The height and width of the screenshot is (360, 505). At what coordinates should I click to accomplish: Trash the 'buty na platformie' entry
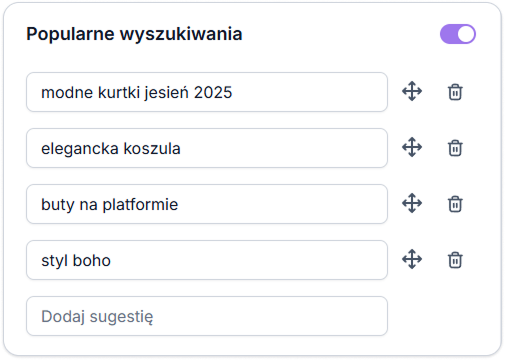(455, 204)
